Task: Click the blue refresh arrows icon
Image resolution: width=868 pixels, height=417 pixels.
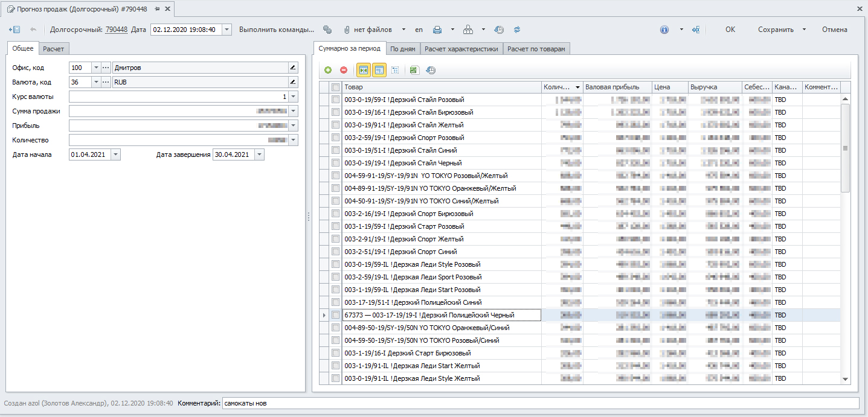Action: 516,30
